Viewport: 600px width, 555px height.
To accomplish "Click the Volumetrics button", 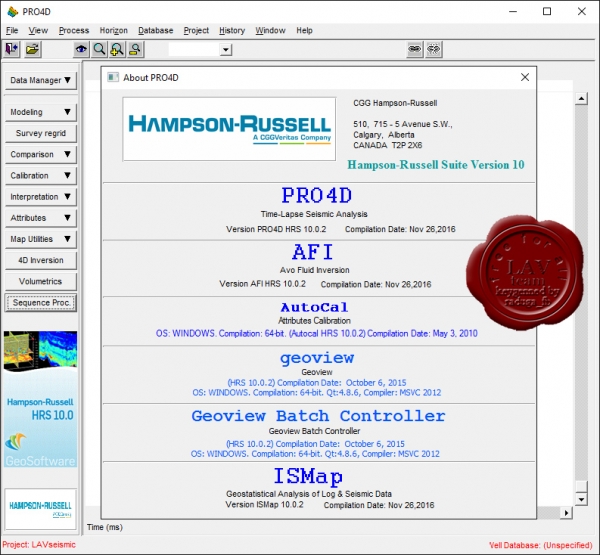I will click(x=41, y=281).
